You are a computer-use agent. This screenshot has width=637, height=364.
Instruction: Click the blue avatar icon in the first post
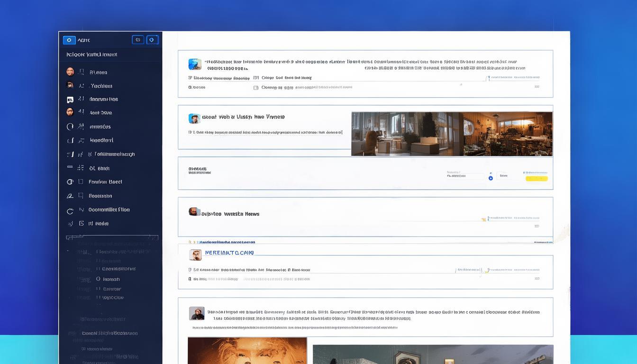click(x=194, y=64)
